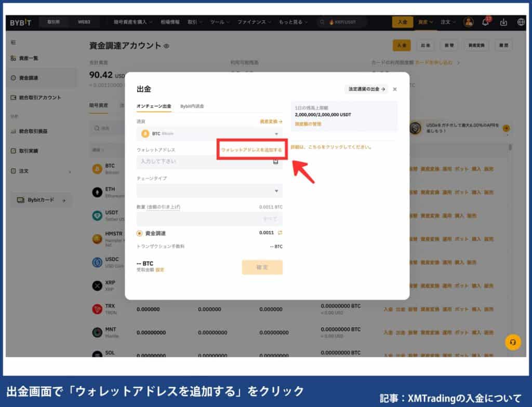Viewport: 532px width, 407px height.
Task: Open 取引所 in the top navigation
Action: coord(54,22)
